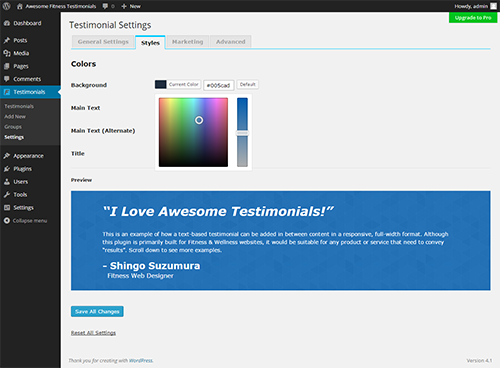This screenshot has width=500, height=368.
Task: Click the Main Text (Alternate) label
Action: point(103,131)
